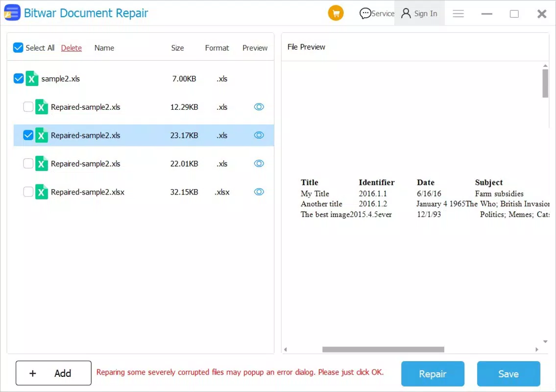
Task: Check the Repaired-sample2.xlsx checkbox
Action: tap(28, 192)
